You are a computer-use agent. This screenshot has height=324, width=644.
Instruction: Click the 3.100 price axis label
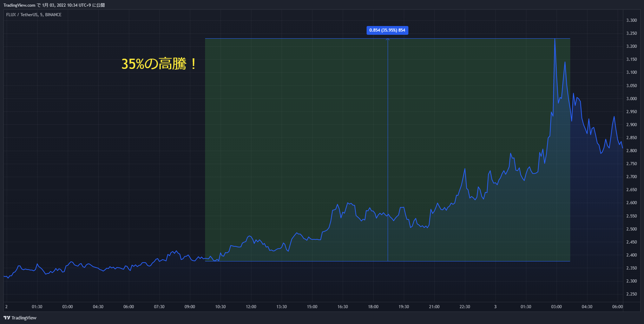coord(631,72)
